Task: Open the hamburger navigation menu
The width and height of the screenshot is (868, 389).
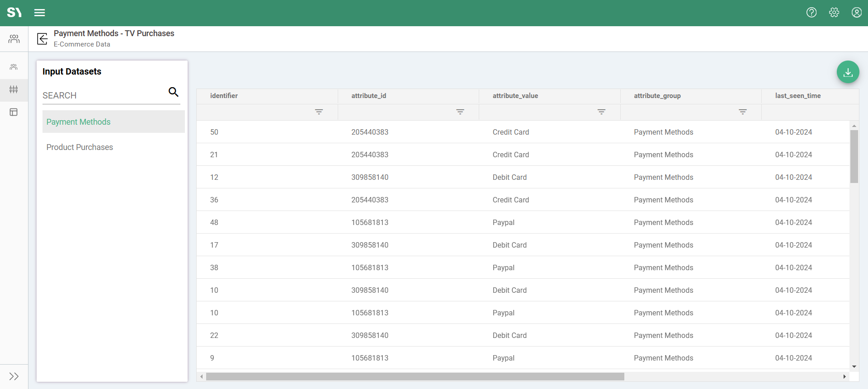Action: coord(39,13)
